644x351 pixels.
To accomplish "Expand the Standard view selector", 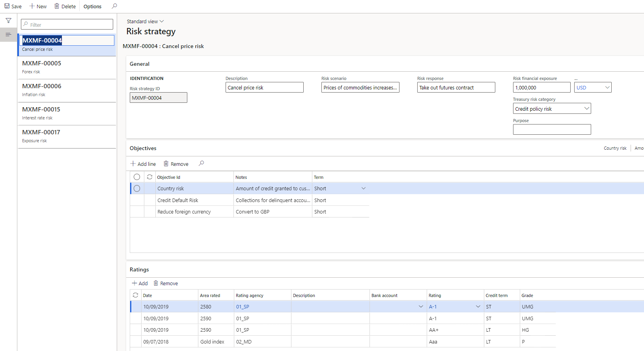I will (x=145, y=22).
